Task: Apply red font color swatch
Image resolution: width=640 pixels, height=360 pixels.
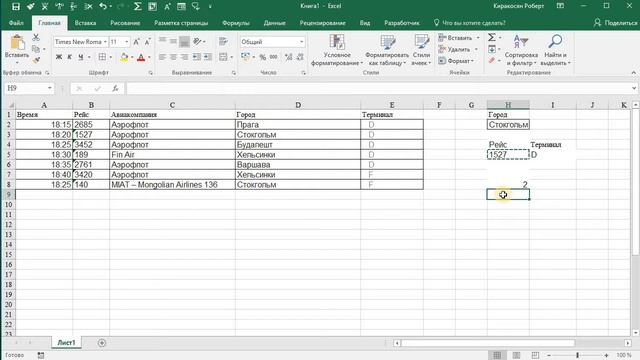Action: [x=141, y=57]
